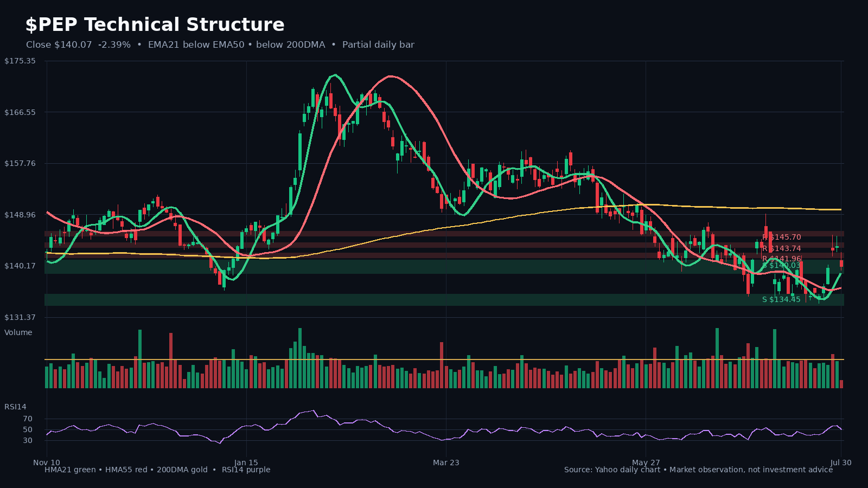868x488 pixels.
Task: Click the "Volume" panel label
Action: coord(18,332)
